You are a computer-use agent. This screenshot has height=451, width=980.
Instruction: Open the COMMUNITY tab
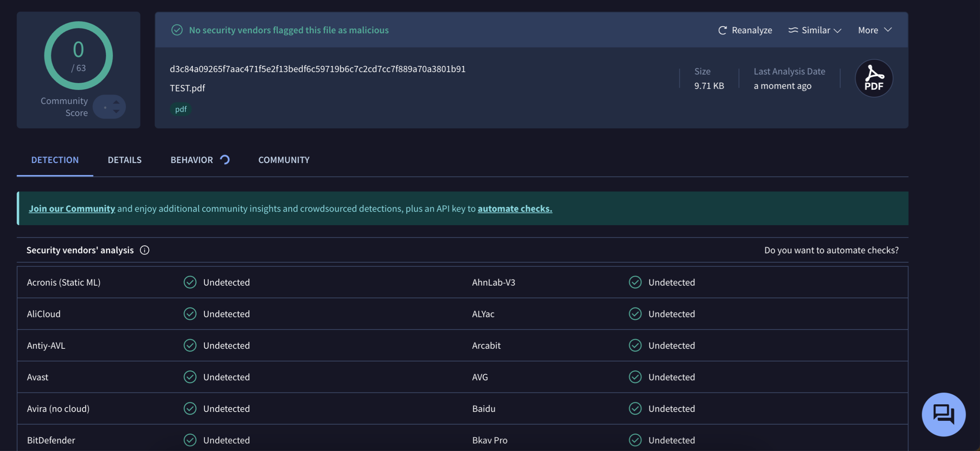click(283, 160)
